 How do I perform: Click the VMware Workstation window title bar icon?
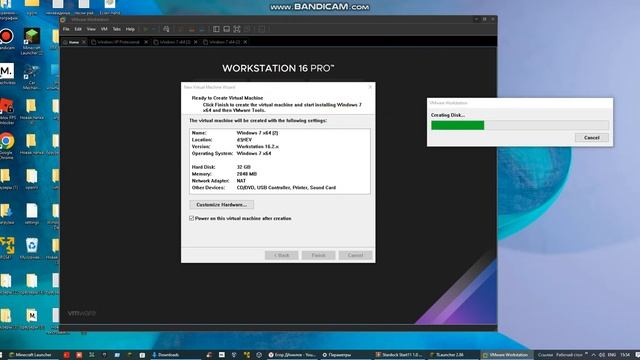(x=63, y=19)
